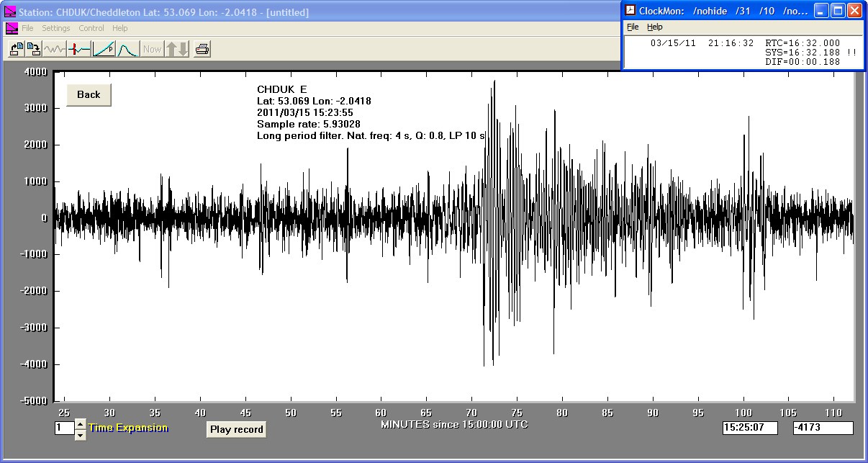868x463 pixels.
Task: Click the Lat: 53.069 Lon: -2.0418 plot text
Action: [314, 101]
